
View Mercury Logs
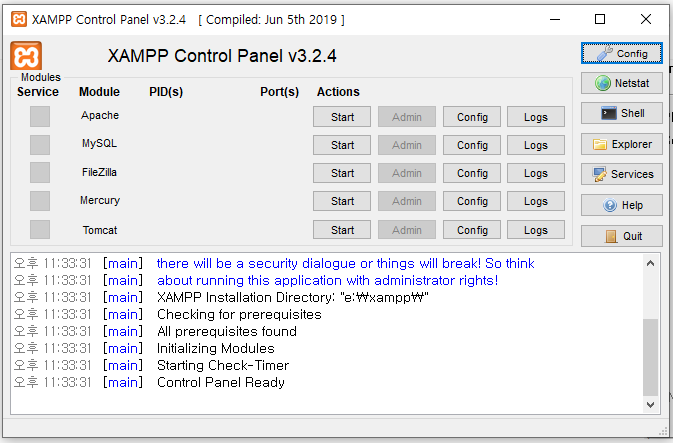point(536,201)
